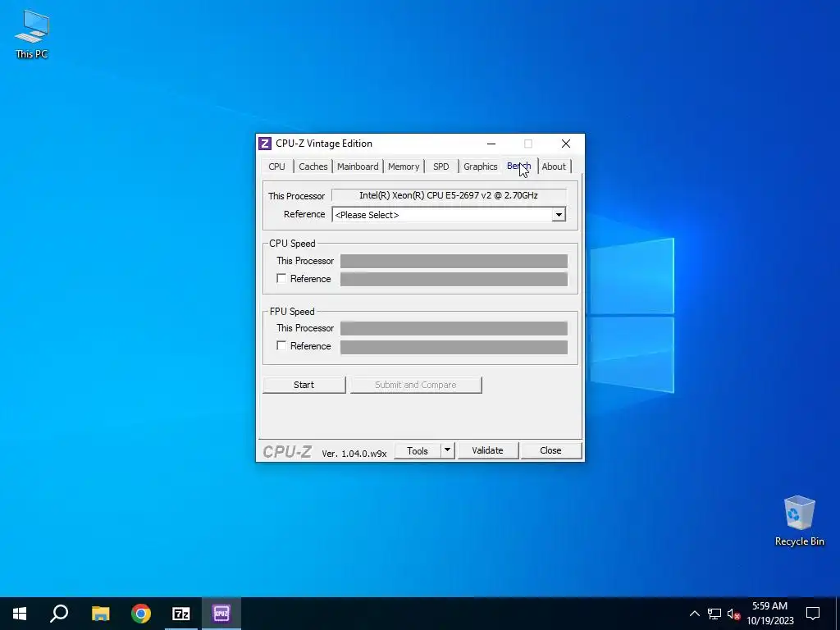Screen dimensions: 840x630
Task: Start the benchmark
Action: coord(304,385)
